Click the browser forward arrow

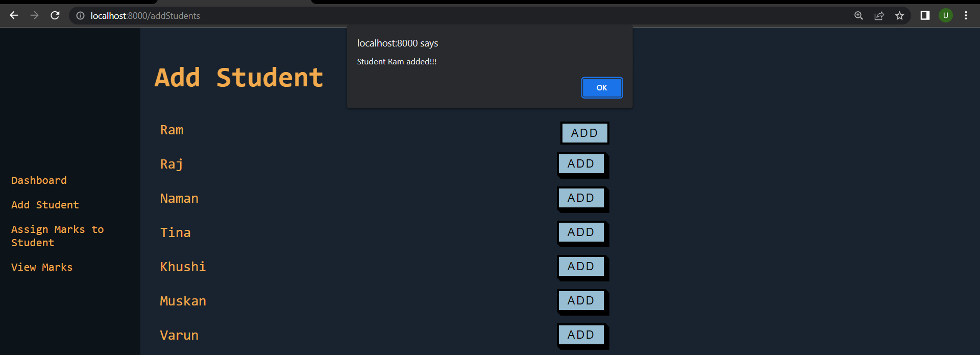click(34, 16)
